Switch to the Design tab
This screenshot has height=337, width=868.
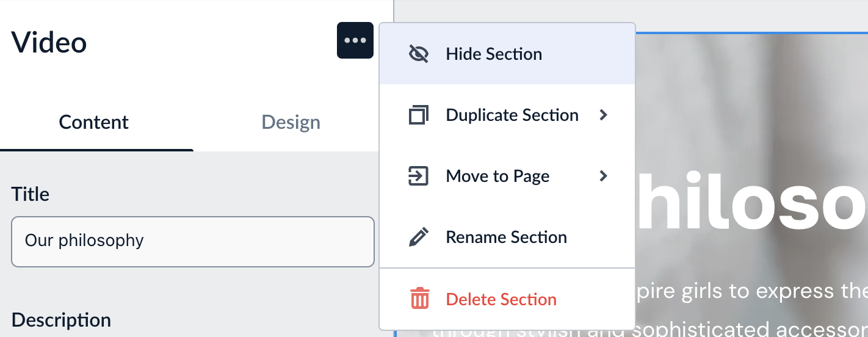pyautogui.click(x=291, y=122)
